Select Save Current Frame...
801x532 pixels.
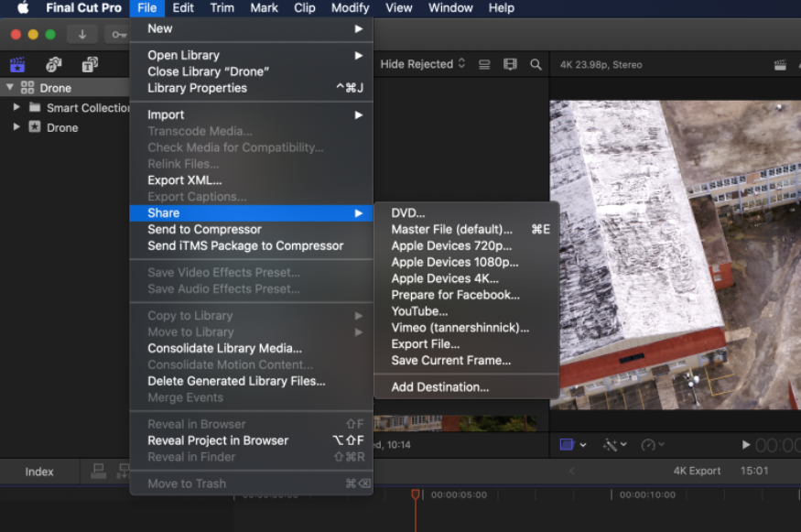pos(466,360)
